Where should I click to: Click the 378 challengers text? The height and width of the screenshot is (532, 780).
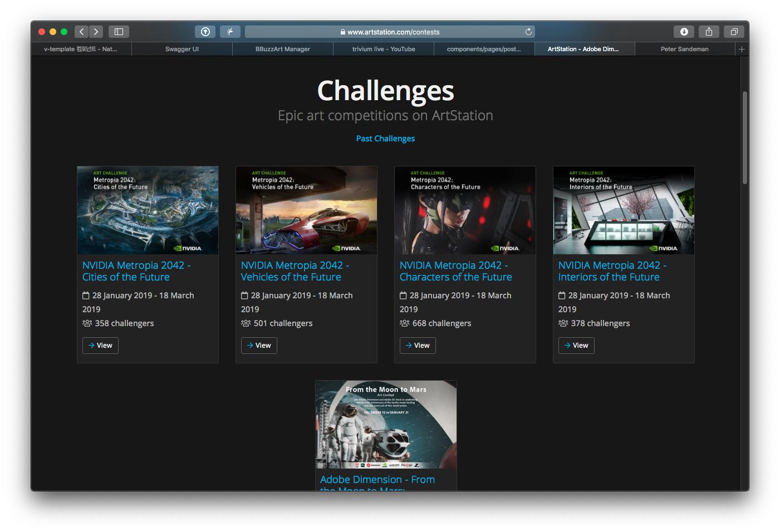[600, 323]
